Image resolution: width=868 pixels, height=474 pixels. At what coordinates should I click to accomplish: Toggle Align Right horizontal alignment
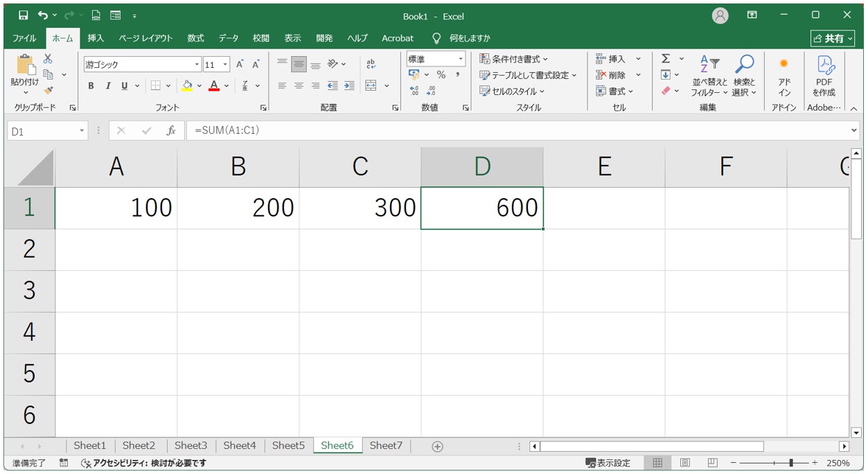(315, 86)
